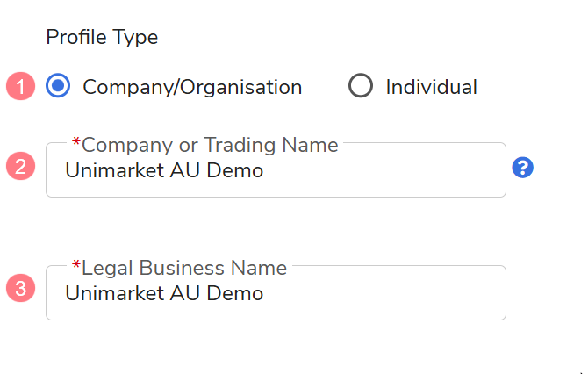Click the Company or Trading Name input field
This screenshot has width=588, height=374.
click(369, 171)
